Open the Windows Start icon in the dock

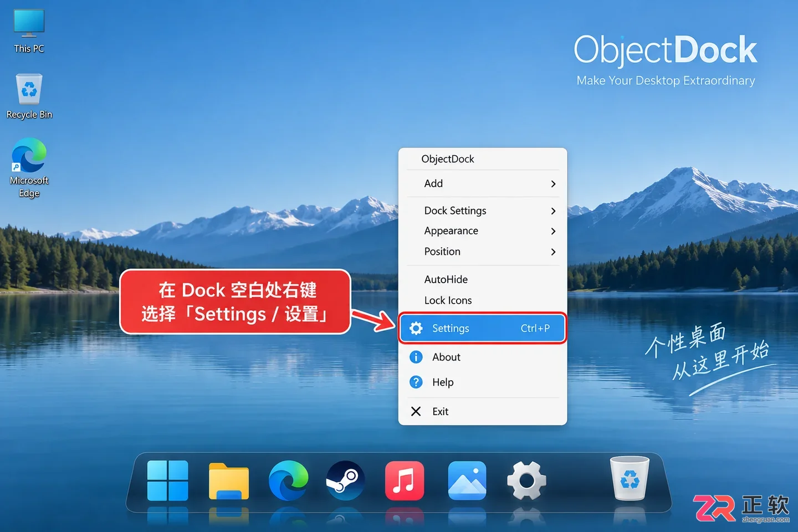[x=168, y=480]
